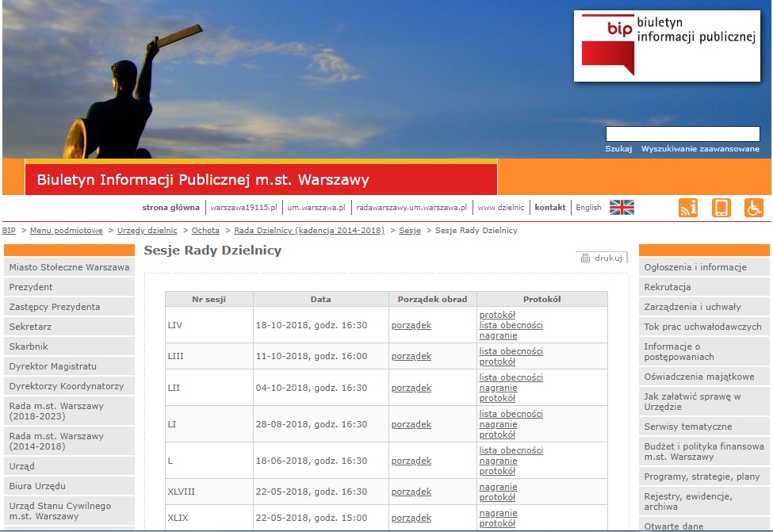This screenshot has width=773, height=532.
Task: Open Sekretarz sidebar item
Action: 69,327
